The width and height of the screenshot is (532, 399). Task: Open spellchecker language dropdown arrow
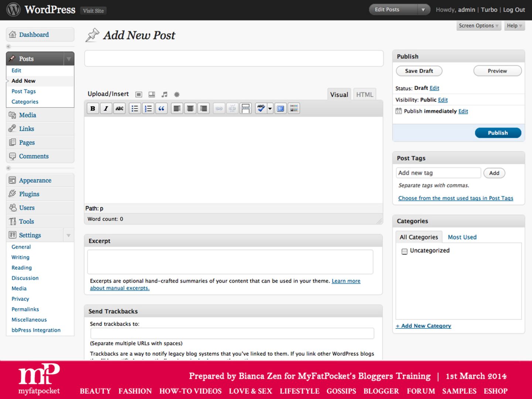click(270, 109)
